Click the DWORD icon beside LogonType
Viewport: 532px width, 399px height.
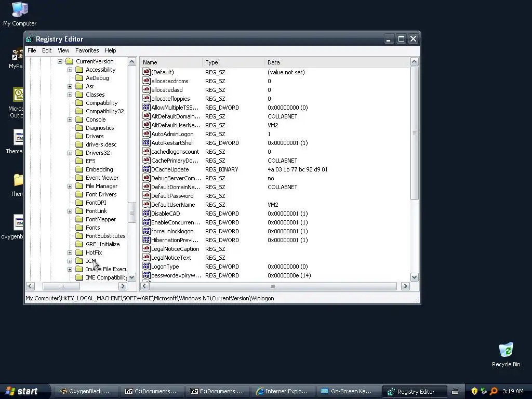(146, 266)
